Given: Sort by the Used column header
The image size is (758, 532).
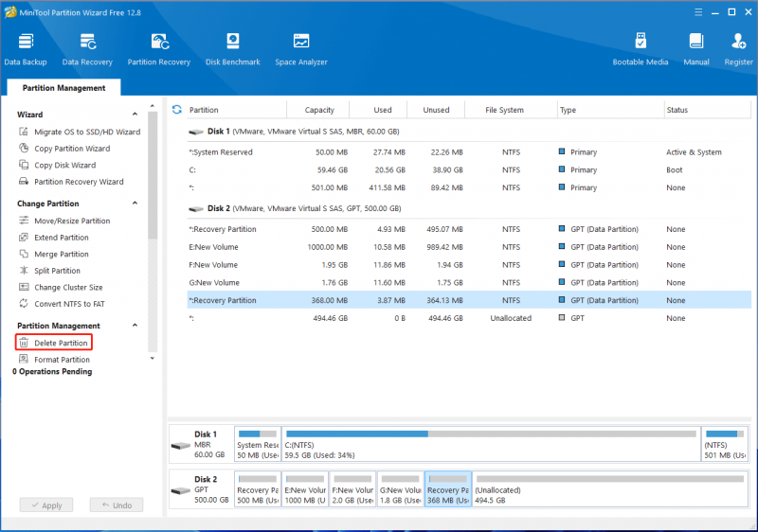Looking at the screenshot, I should [378, 110].
